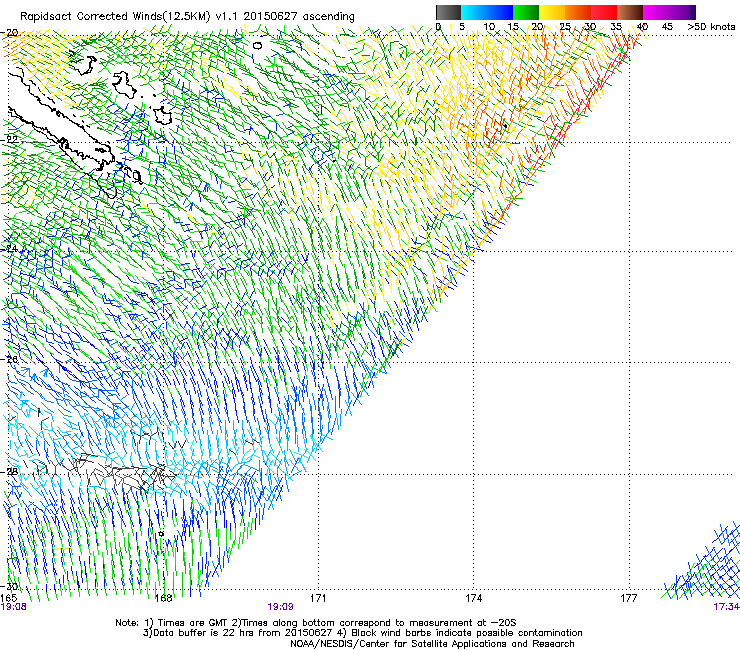740x650 pixels.
Task: Click the orange 25-30 knots legend color
Action: coord(578,12)
